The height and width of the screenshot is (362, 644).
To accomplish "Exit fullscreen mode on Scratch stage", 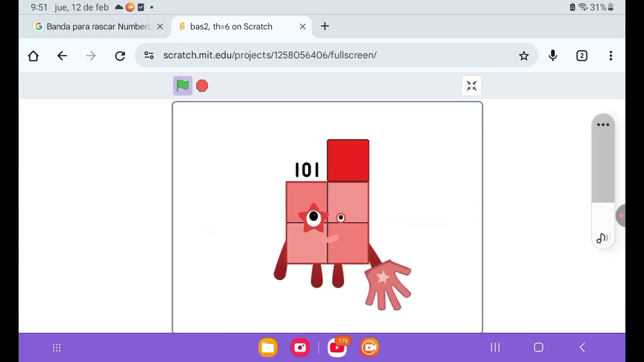I will 471,86.
